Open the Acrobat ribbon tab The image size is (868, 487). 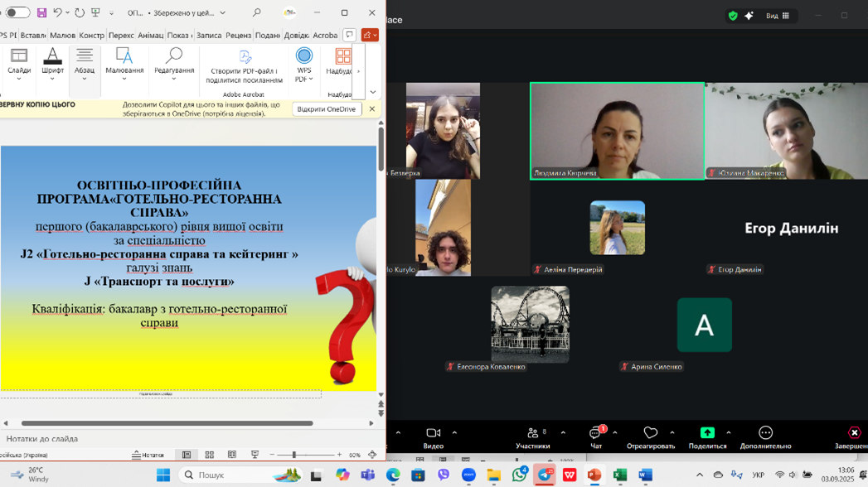(325, 35)
